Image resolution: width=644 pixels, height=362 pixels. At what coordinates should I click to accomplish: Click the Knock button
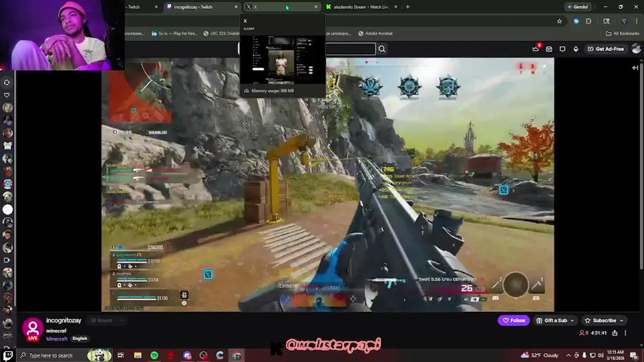(101, 320)
